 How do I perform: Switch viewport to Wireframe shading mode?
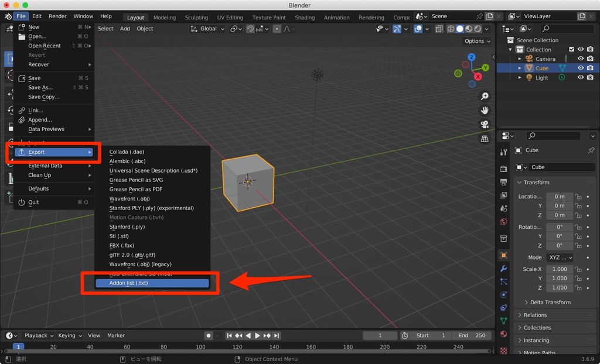tap(451, 29)
